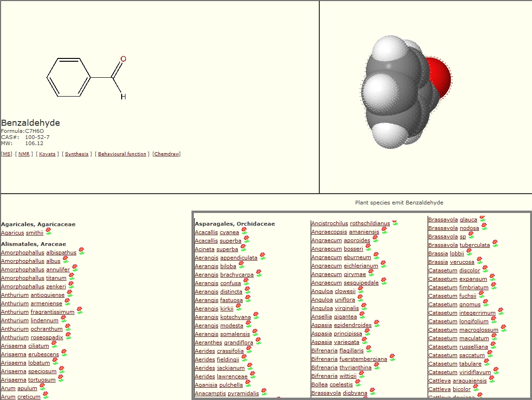Open the Brassavola nodosa link
This screenshot has width=532, height=400.
coord(454,228)
